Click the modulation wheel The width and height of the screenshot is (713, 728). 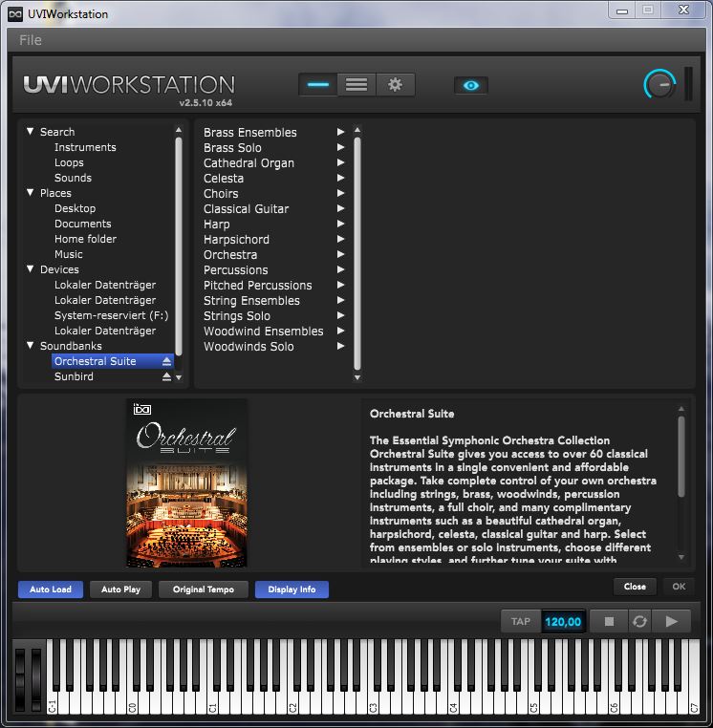(x=35, y=679)
